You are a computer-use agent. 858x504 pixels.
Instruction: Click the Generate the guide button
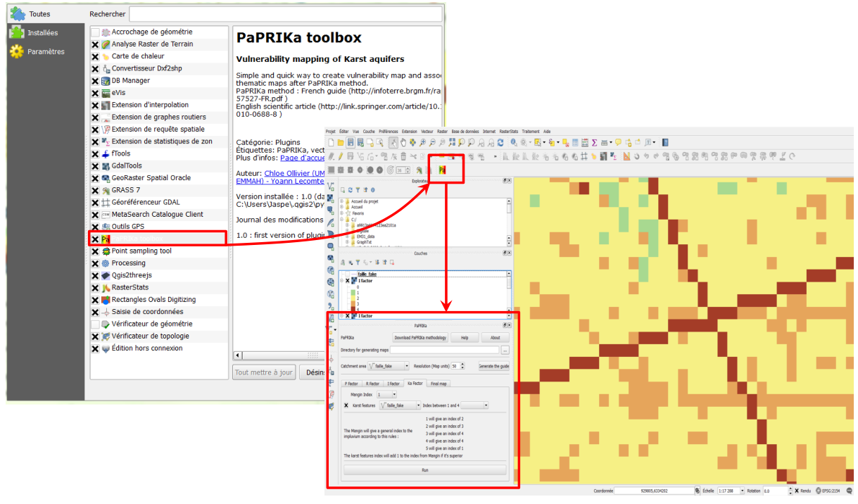(x=494, y=366)
